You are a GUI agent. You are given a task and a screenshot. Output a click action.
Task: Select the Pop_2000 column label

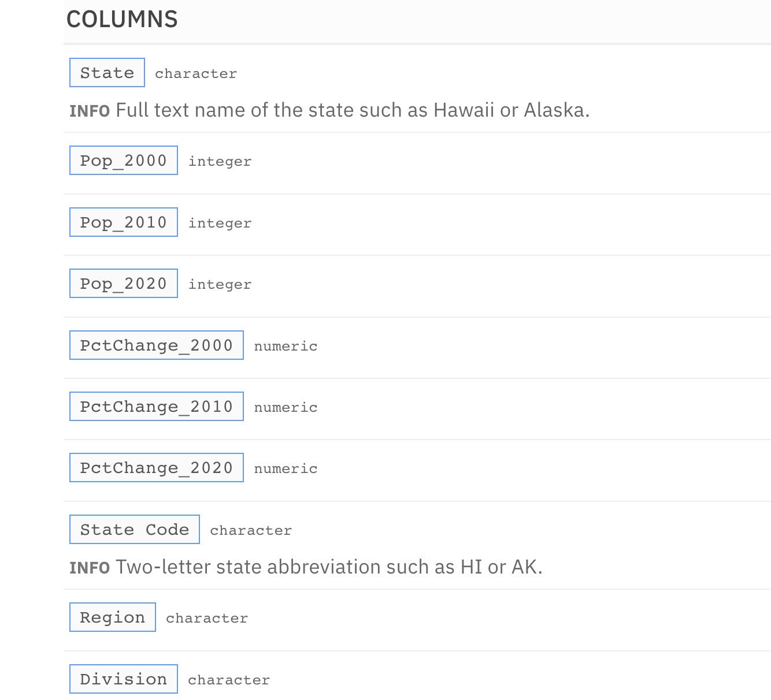point(124,161)
